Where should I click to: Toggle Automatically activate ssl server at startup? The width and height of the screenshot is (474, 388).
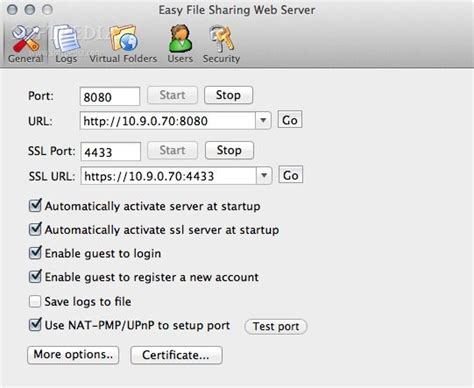coord(35,229)
